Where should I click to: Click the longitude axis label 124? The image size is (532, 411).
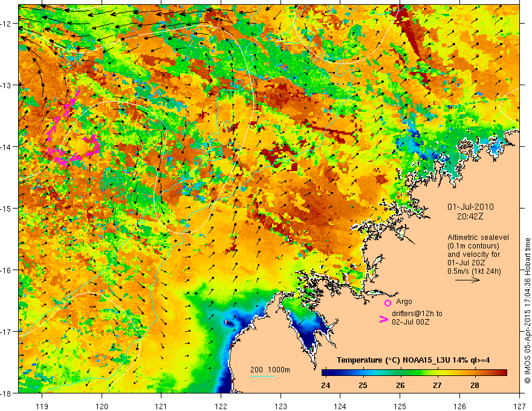click(x=340, y=406)
